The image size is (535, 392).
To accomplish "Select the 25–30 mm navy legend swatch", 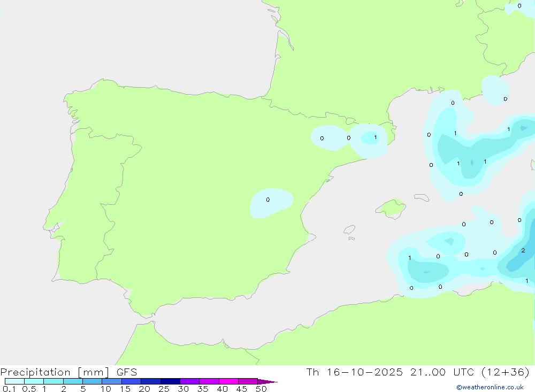I will [170, 381].
